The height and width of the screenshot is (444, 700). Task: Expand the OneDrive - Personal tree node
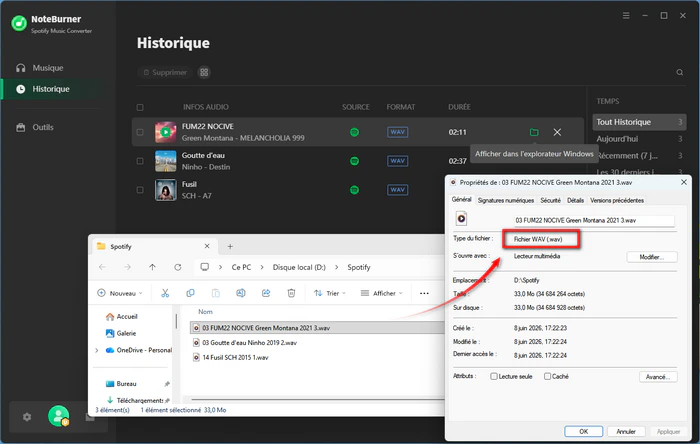click(97, 350)
